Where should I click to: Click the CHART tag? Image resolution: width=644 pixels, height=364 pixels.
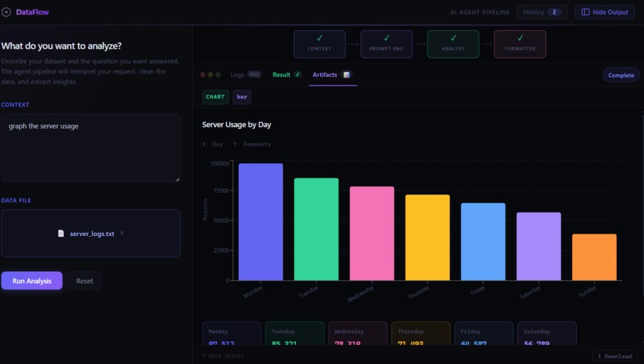click(215, 97)
